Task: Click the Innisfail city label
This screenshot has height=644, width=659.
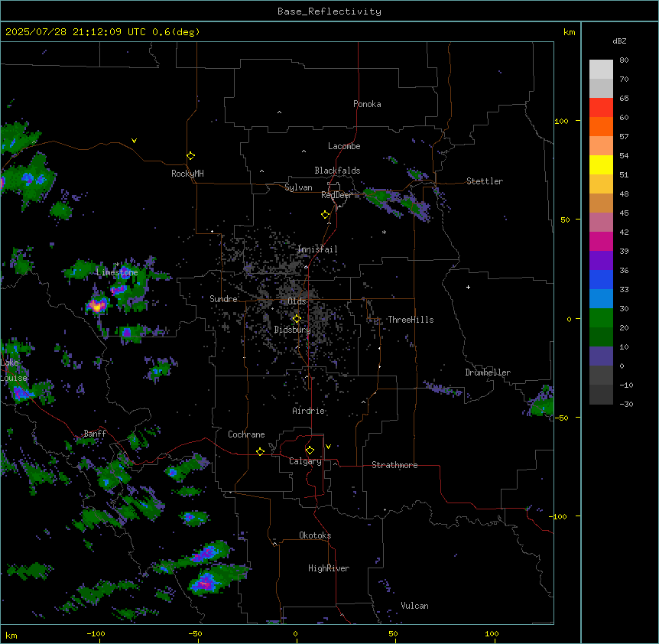Action: 317,249
